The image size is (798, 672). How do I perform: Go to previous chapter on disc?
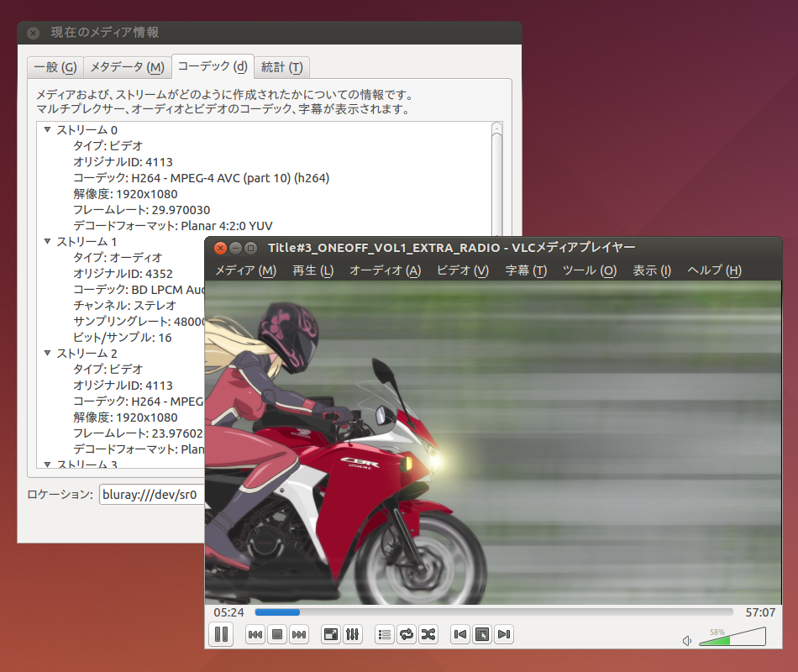coord(460,635)
